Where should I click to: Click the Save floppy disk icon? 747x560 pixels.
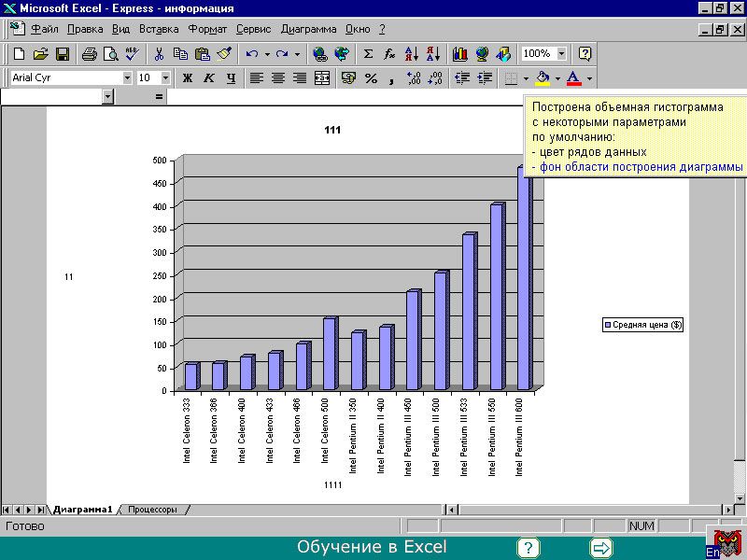[63, 54]
